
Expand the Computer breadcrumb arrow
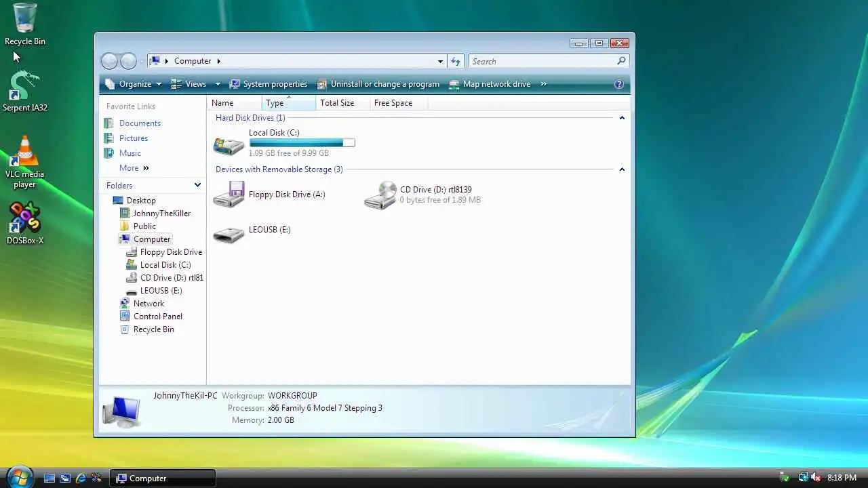[218, 61]
